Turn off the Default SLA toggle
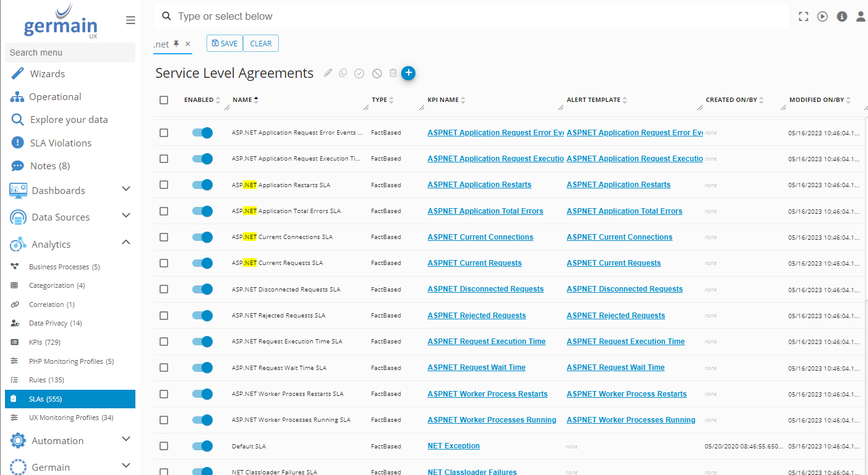 202,446
